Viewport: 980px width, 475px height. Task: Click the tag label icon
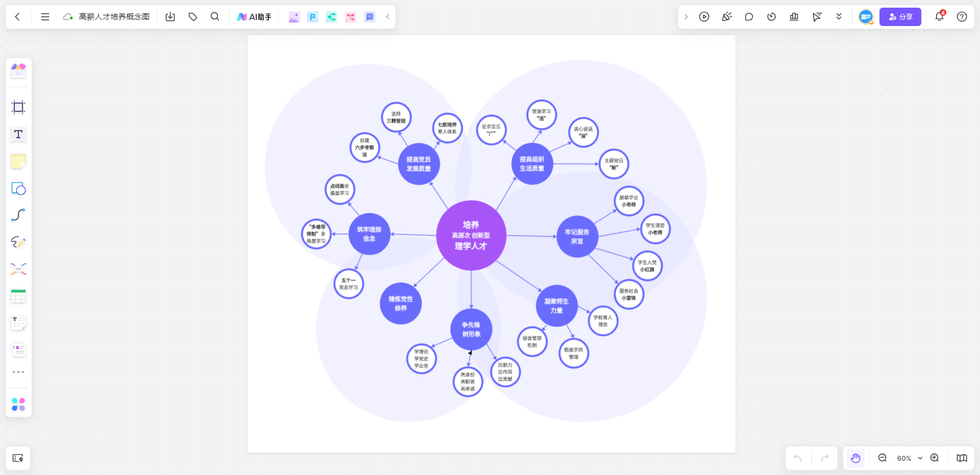(193, 17)
